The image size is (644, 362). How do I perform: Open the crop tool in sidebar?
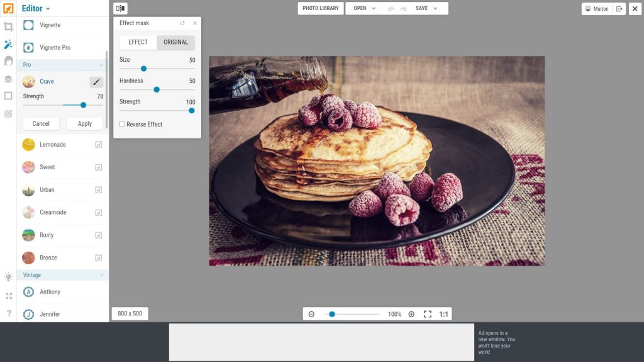pos(8,26)
